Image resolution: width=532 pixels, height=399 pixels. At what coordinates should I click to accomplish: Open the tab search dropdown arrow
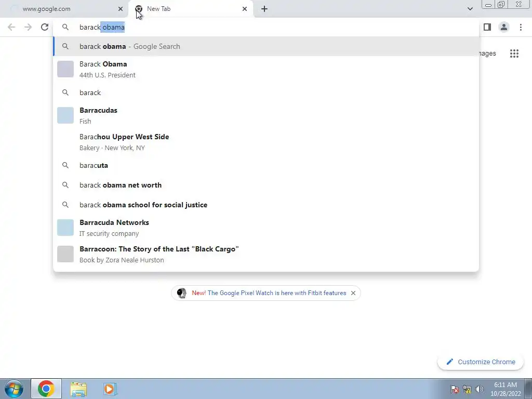pyautogui.click(x=470, y=9)
